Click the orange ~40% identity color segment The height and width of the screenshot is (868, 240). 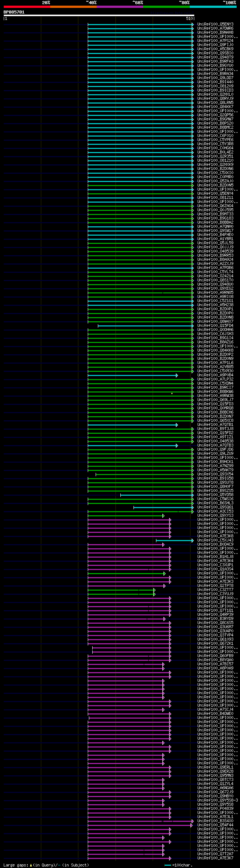pos(73,7)
